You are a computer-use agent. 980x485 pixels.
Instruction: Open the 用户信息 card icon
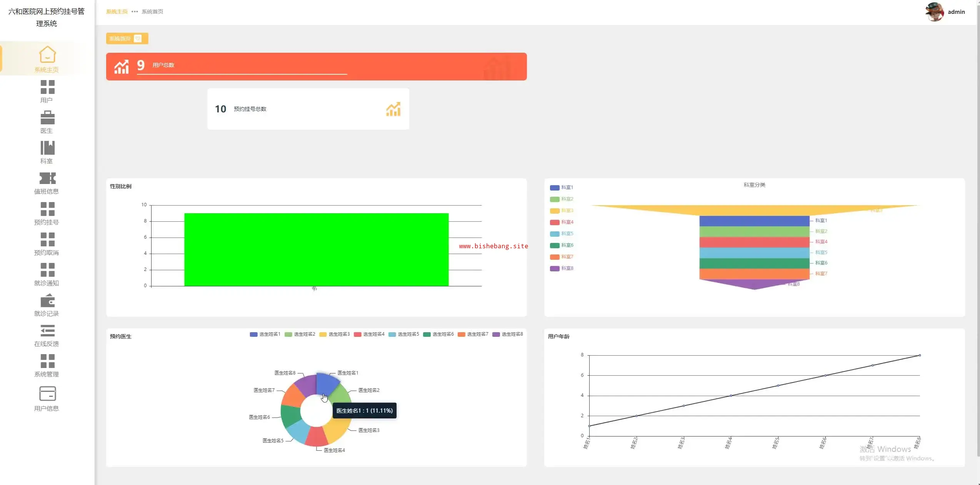coord(47,394)
